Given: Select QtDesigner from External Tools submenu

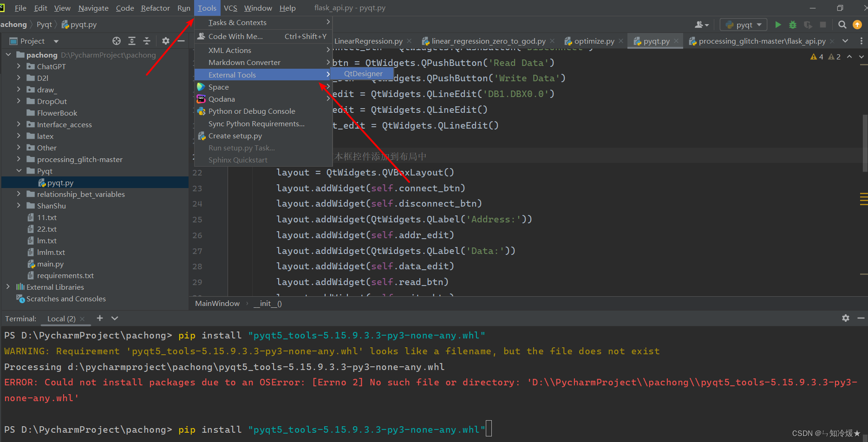Looking at the screenshot, I should point(363,74).
